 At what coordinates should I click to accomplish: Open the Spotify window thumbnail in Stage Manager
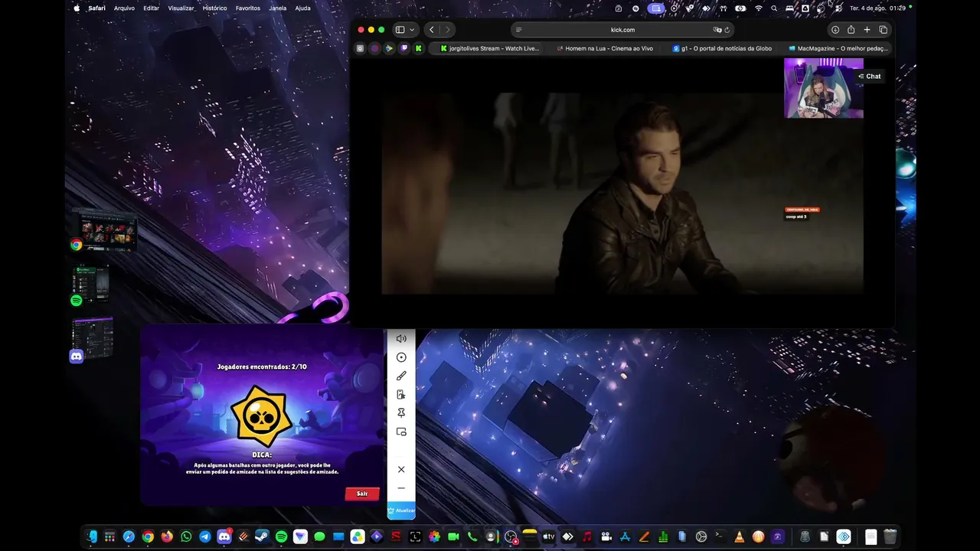(x=90, y=284)
